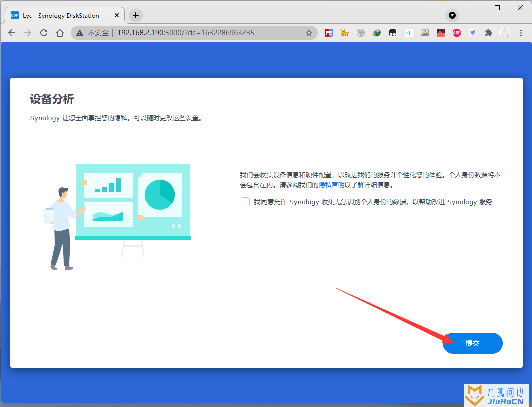
Task: Close the Lyc - Synology DiskStation tab
Action: [x=117, y=15]
